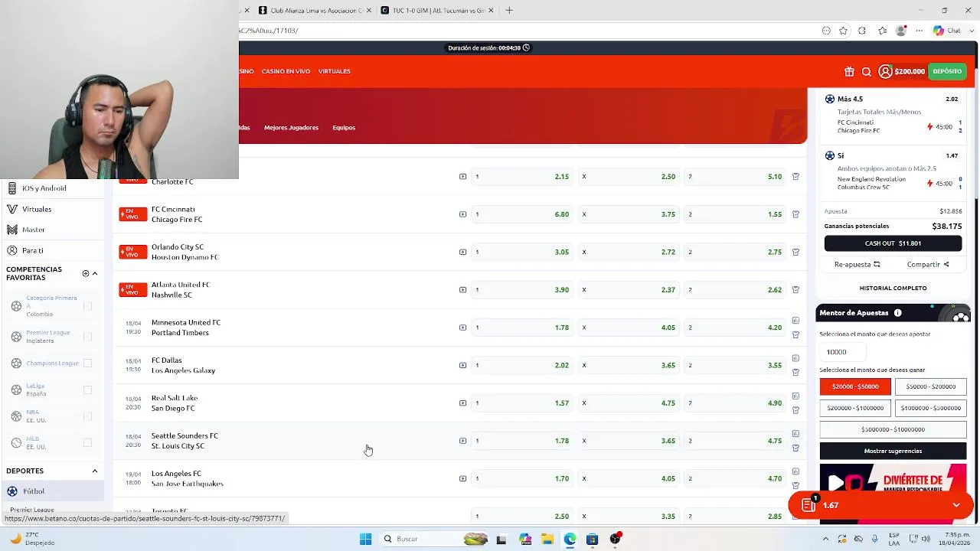Click Mostrar sugerencias button
980x551 pixels.
[893, 451]
